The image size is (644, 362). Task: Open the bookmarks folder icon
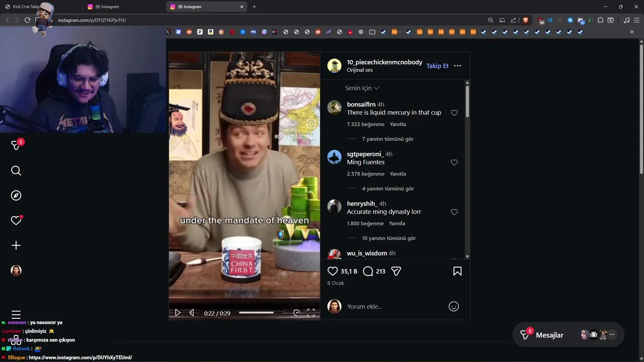[372, 32]
